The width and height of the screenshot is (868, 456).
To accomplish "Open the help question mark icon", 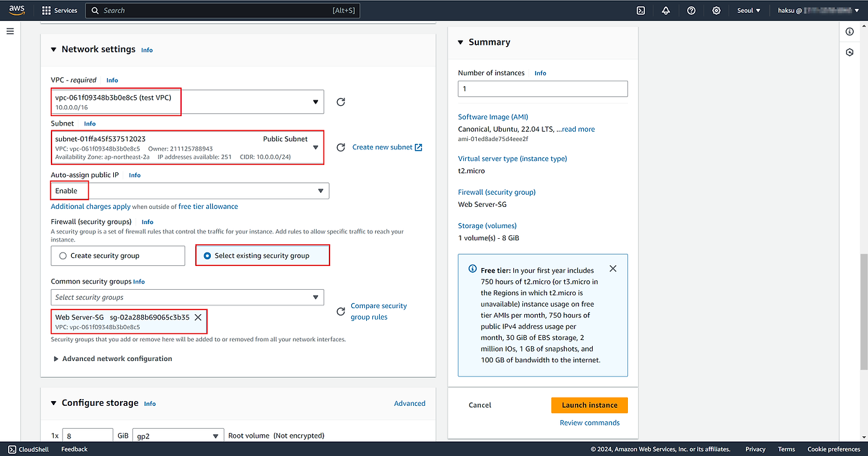I will pos(691,10).
